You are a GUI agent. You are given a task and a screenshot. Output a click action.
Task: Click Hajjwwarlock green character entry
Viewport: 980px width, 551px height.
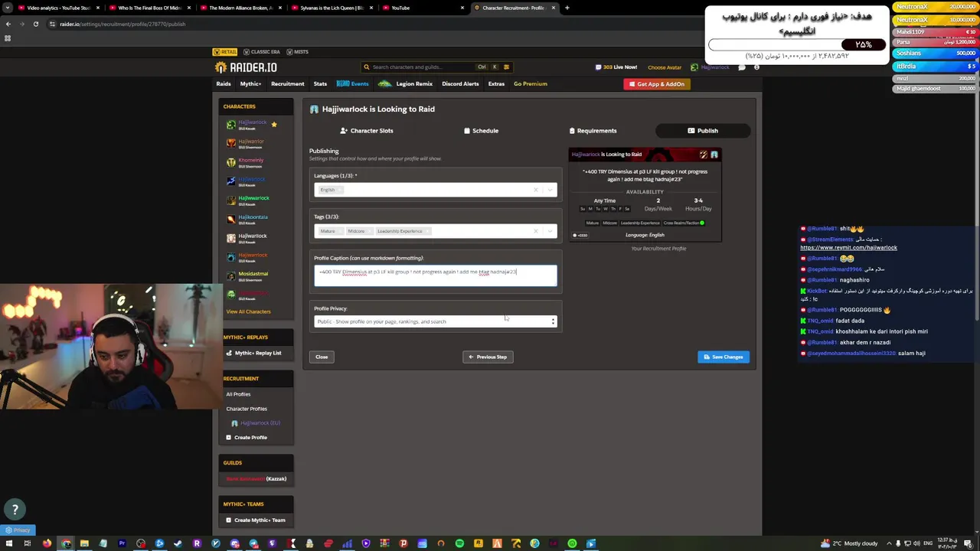pos(253,199)
